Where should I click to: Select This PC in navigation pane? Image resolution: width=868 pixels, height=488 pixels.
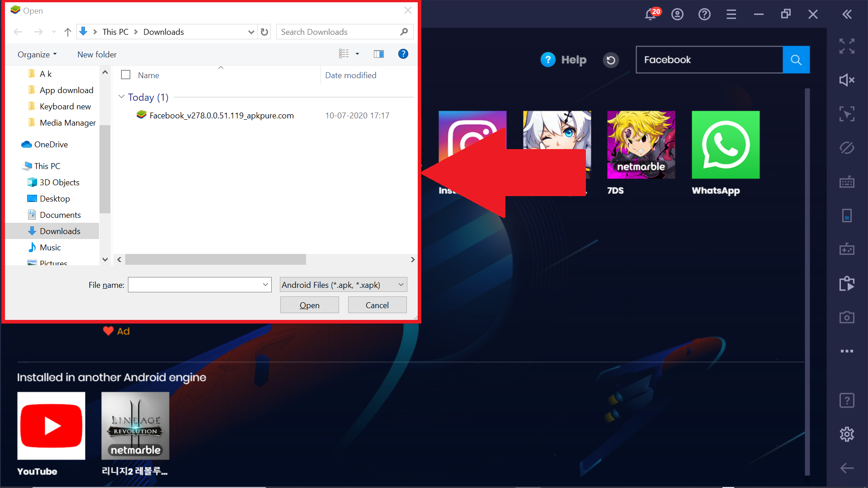(42, 166)
